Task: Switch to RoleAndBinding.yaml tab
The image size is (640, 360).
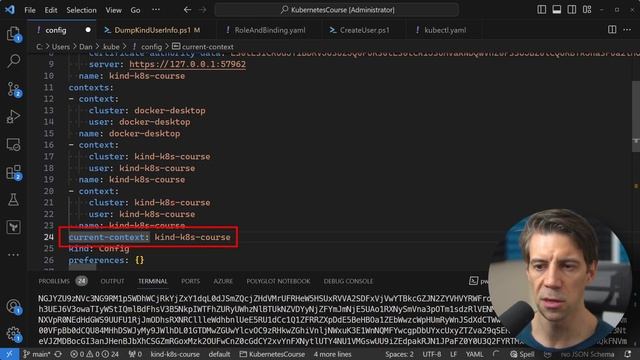Action: coord(270,30)
